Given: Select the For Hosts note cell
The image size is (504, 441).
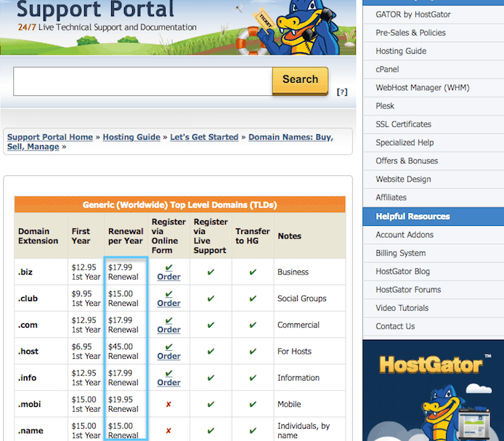Looking at the screenshot, I should pyautogui.click(x=309, y=351).
